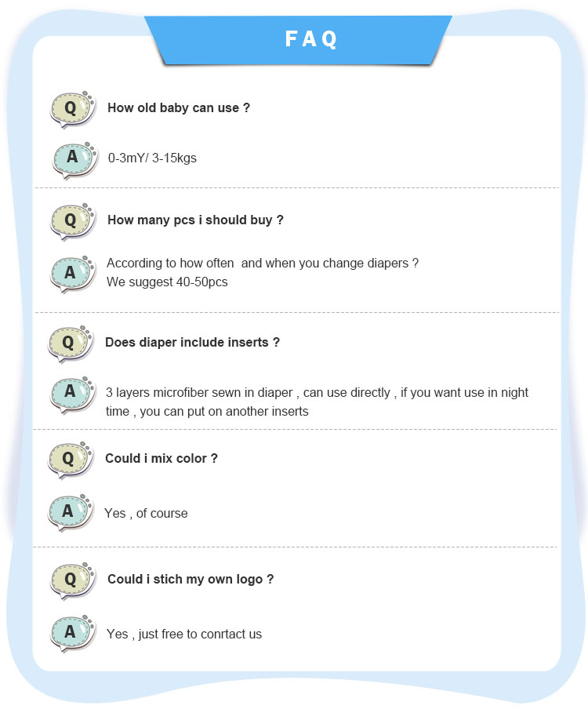Click "Could i stich my own logo ?" text

pos(191,580)
